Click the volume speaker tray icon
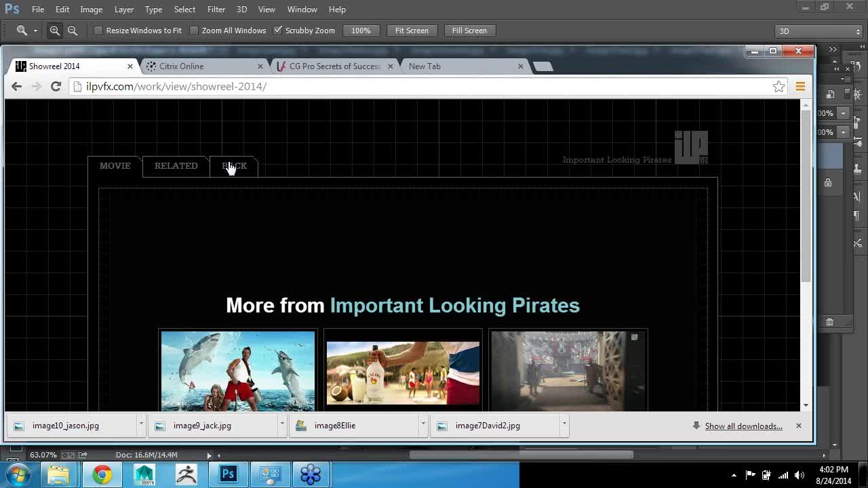868x488 pixels. 800,475
